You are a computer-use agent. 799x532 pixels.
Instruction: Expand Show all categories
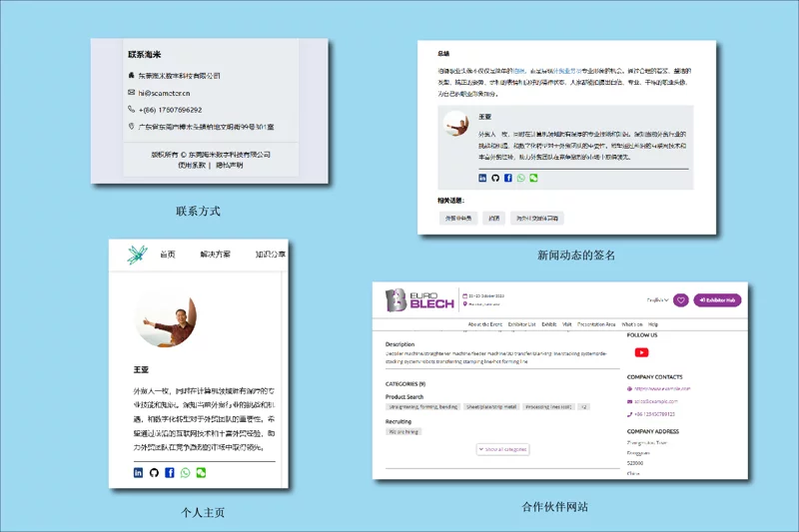502,450
